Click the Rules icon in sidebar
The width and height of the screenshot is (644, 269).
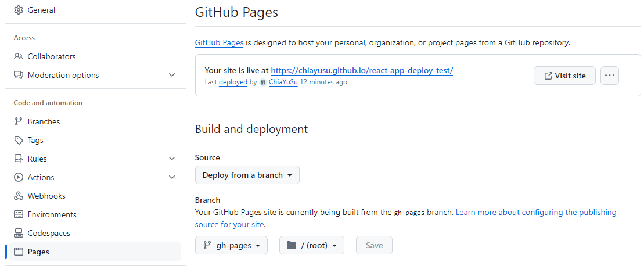19,159
